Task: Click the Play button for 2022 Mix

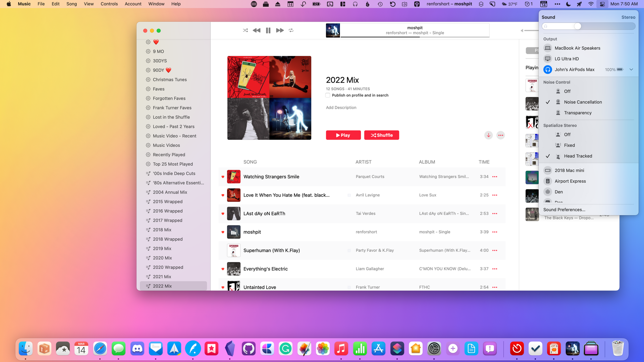Action: tap(343, 135)
